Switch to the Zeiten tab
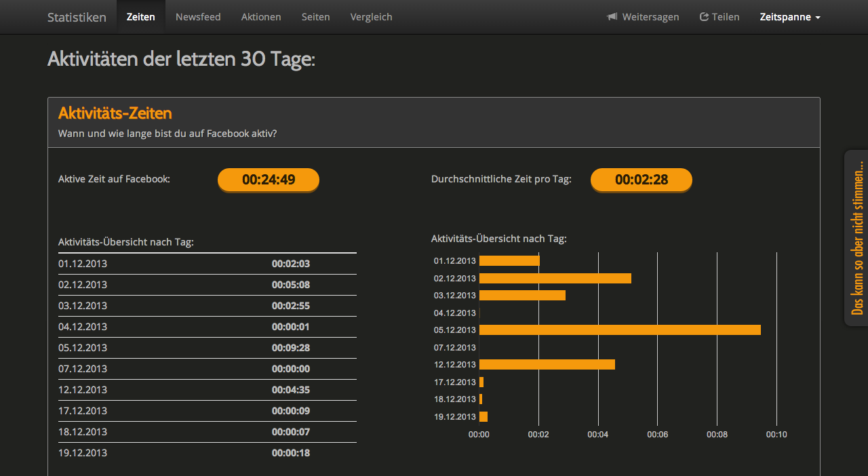868x476 pixels. coord(140,17)
